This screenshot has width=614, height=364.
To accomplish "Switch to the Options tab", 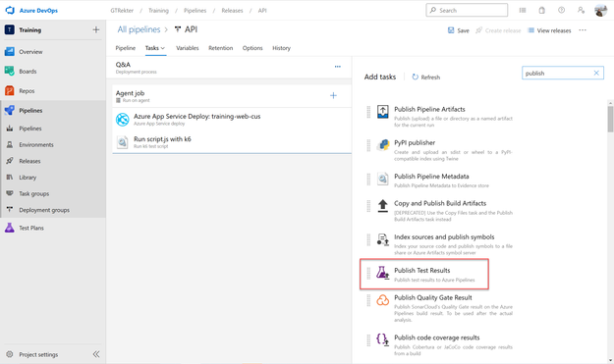I will tap(252, 48).
